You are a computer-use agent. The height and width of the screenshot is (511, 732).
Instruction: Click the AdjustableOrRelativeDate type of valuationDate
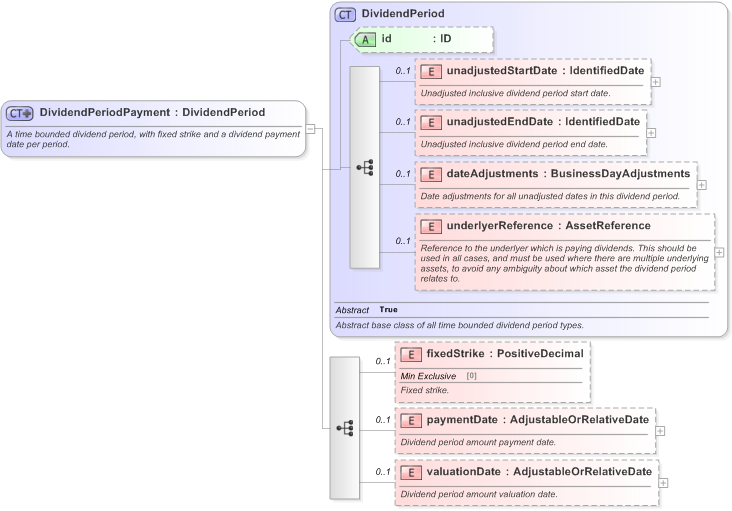[x=582, y=472]
